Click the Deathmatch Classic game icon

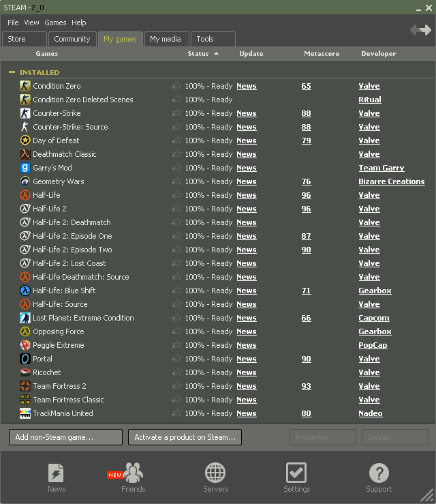[25, 154]
